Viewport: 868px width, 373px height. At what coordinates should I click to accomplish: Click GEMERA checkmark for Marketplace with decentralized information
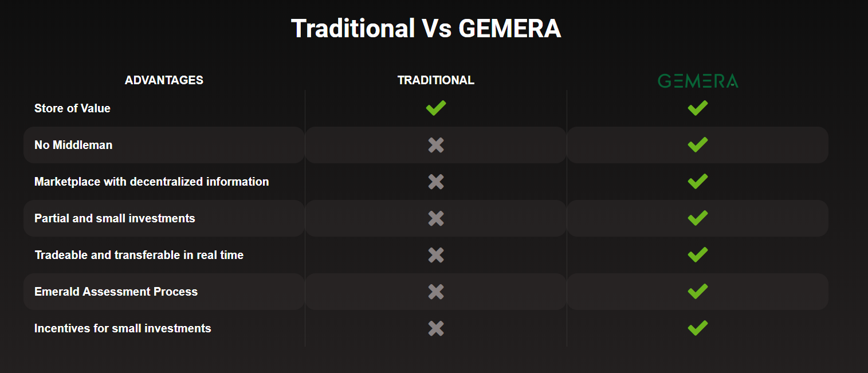click(698, 181)
